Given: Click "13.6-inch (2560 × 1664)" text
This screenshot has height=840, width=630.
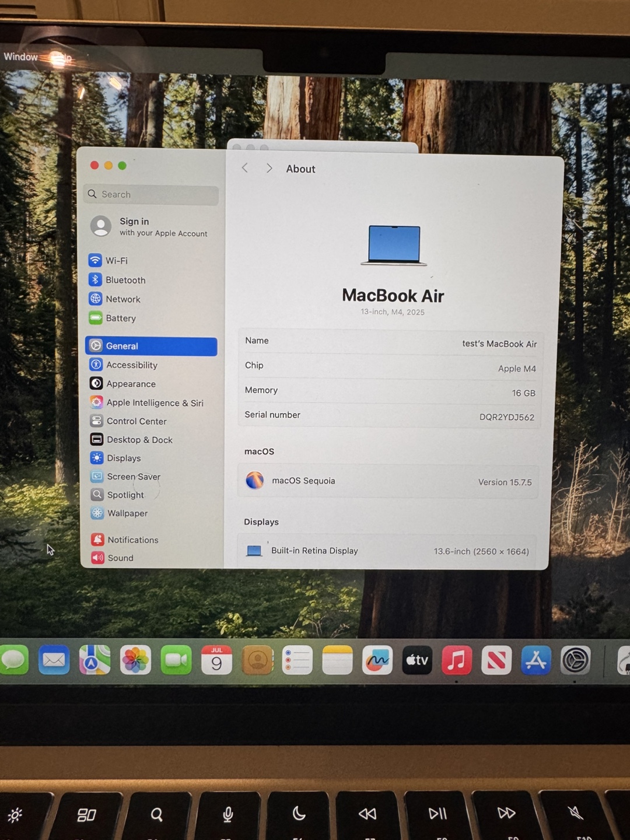Looking at the screenshot, I should click(x=481, y=551).
